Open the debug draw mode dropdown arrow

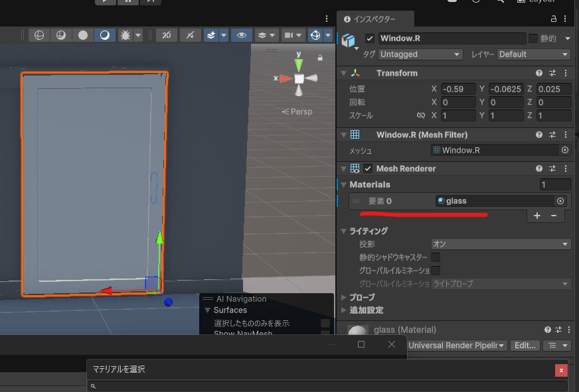point(138,35)
